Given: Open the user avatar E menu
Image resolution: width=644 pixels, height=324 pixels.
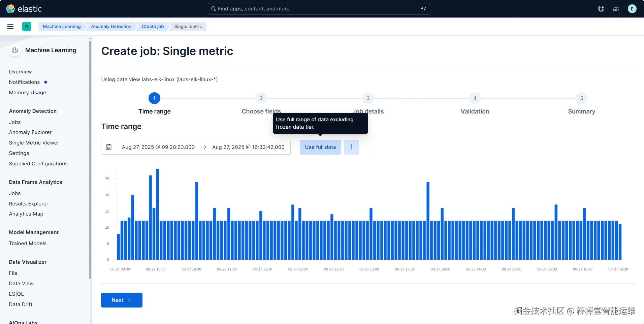Looking at the screenshot, I should pyautogui.click(x=632, y=9).
